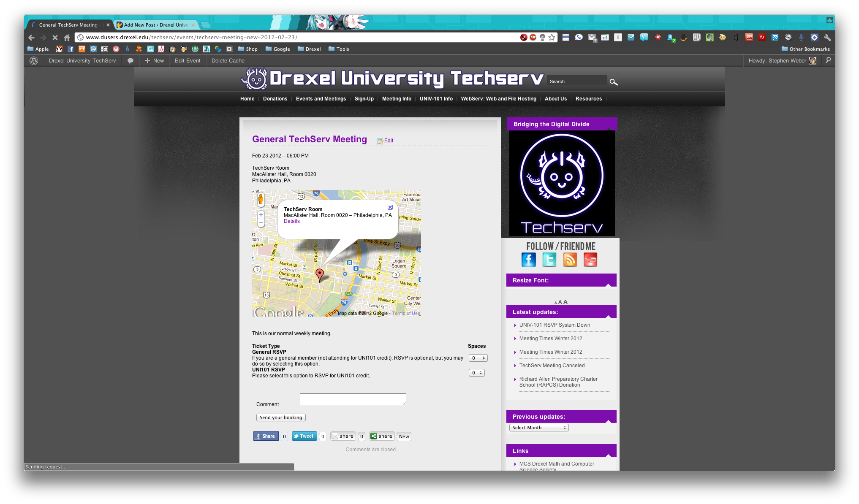Zoom out on the map

(x=261, y=223)
